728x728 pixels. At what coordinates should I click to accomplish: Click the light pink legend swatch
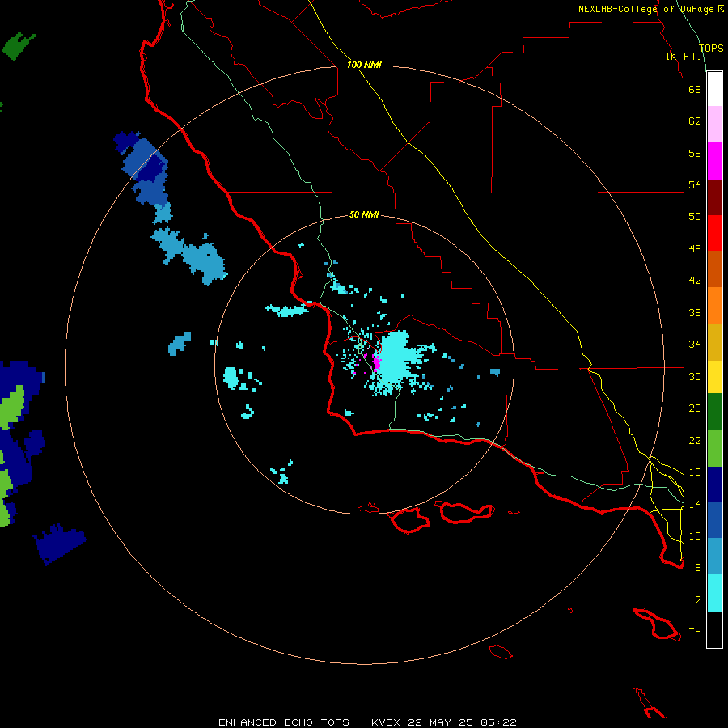[714, 125]
